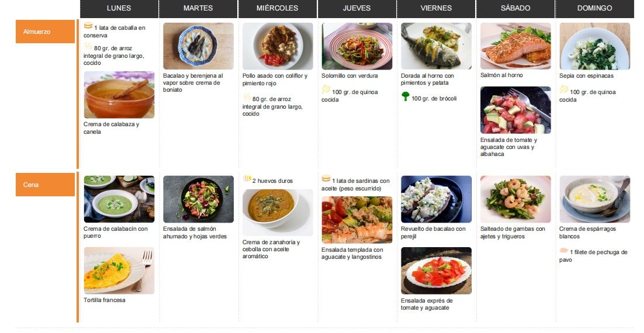Image resolution: width=644 pixels, height=333 pixels.
Task: Click the Crema de espárragos blancos photo
Action: click(595, 199)
